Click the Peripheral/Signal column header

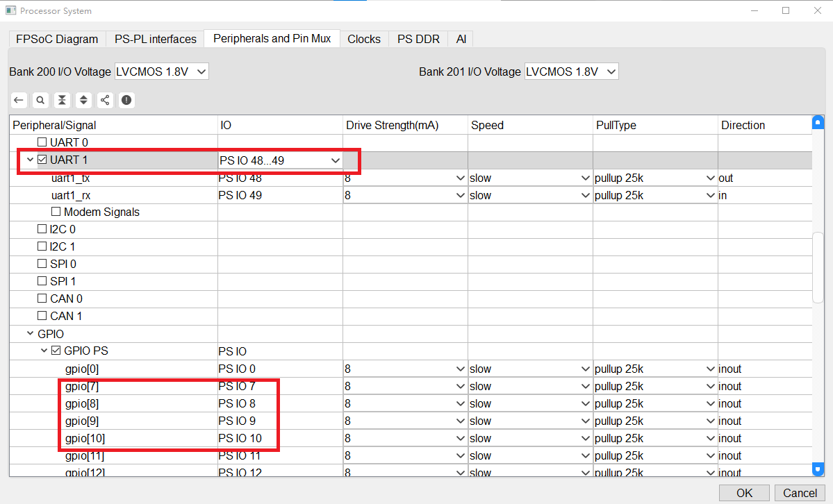point(114,126)
